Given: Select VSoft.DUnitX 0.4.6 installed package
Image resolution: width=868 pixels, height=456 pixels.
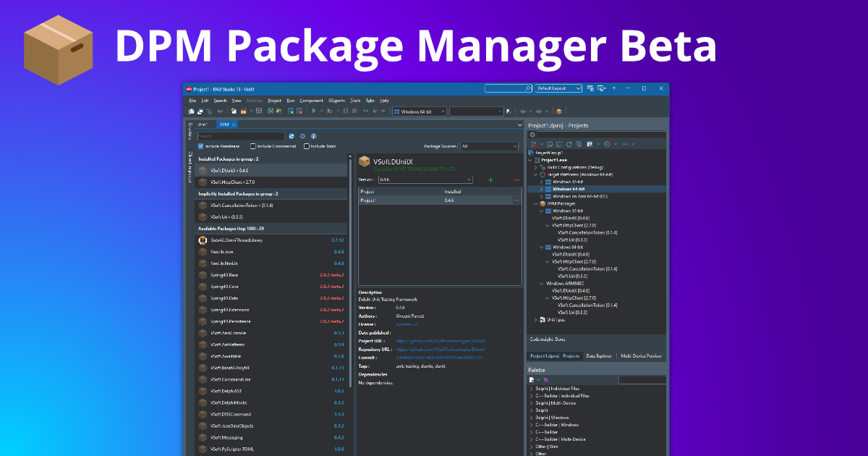Looking at the screenshot, I should tap(273, 170).
